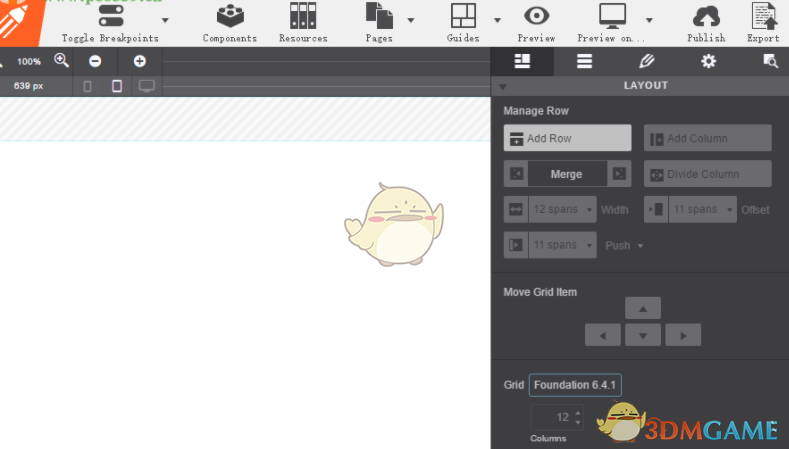The image size is (789, 449).
Task: Move grid item up
Action: pyautogui.click(x=643, y=308)
